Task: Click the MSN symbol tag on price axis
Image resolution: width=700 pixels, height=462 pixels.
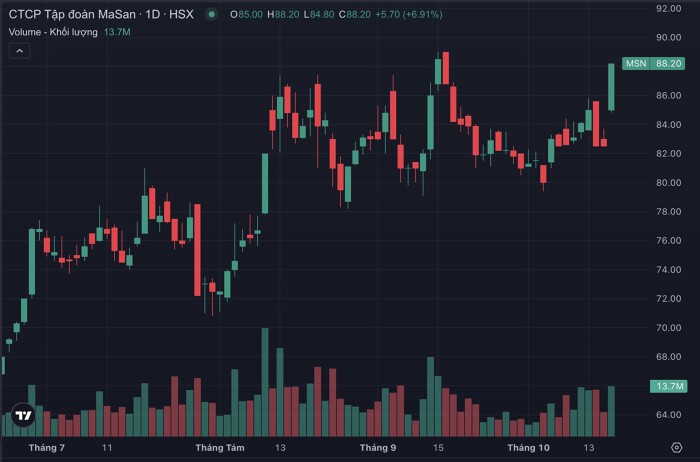Action: [x=635, y=63]
